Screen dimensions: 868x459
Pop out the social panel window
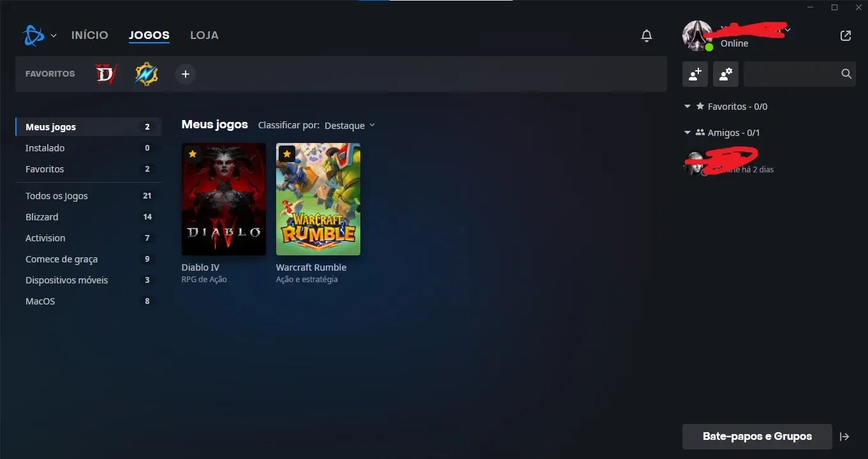tap(846, 36)
